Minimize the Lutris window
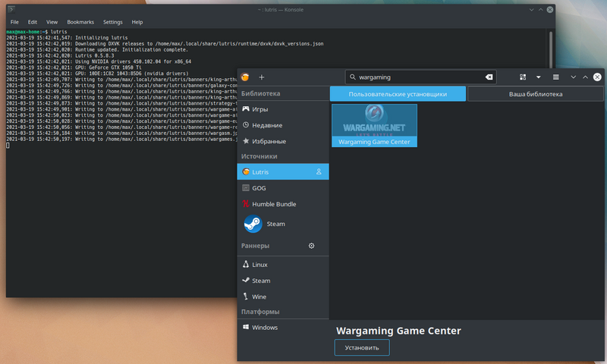Image resolution: width=607 pixels, height=364 pixels. 574,77
